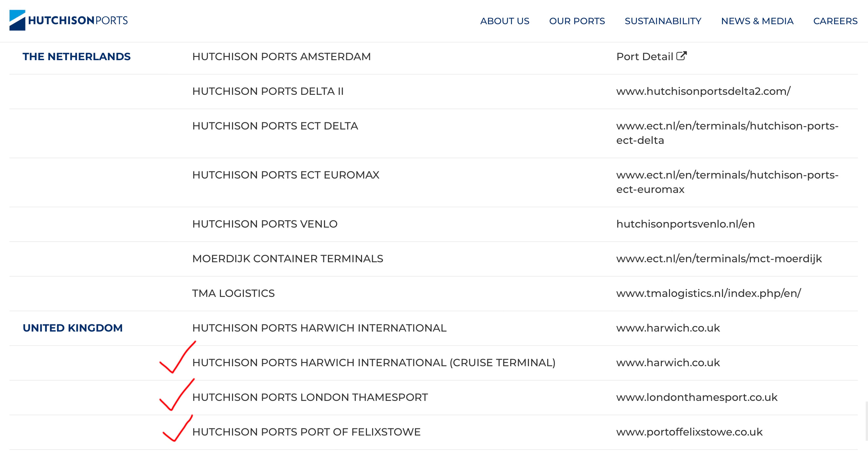Click HUTCHISON PORTS ECT DELTA name
The width and height of the screenshot is (868, 463).
click(x=275, y=126)
